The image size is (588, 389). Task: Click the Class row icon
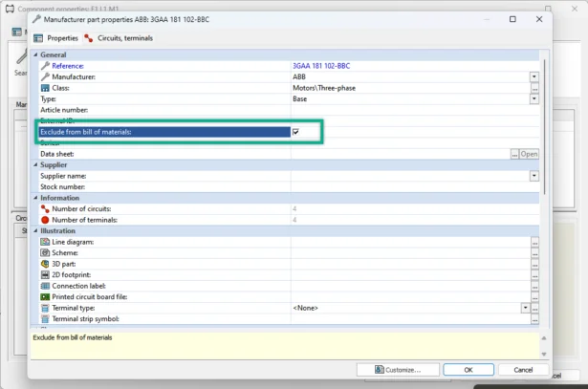click(45, 88)
